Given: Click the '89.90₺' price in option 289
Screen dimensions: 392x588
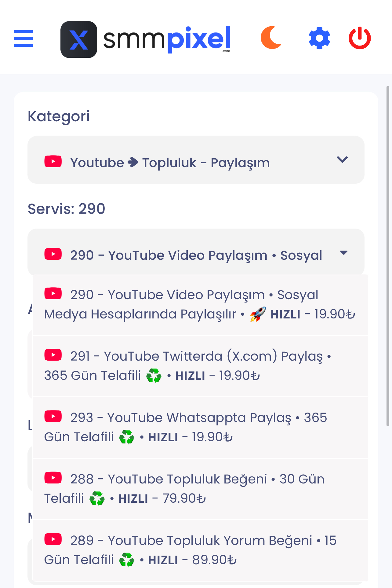Looking at the screenshot, I should click(214, 560).
